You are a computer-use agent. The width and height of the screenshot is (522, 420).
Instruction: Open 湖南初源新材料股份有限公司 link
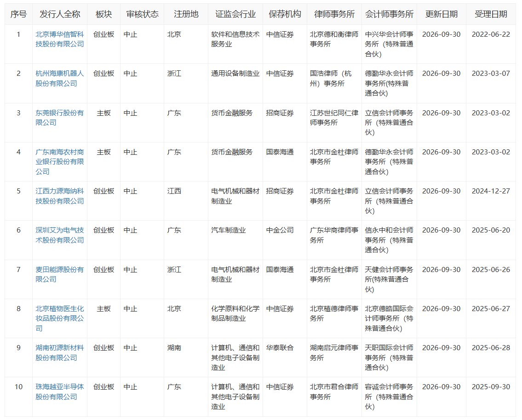60,352
